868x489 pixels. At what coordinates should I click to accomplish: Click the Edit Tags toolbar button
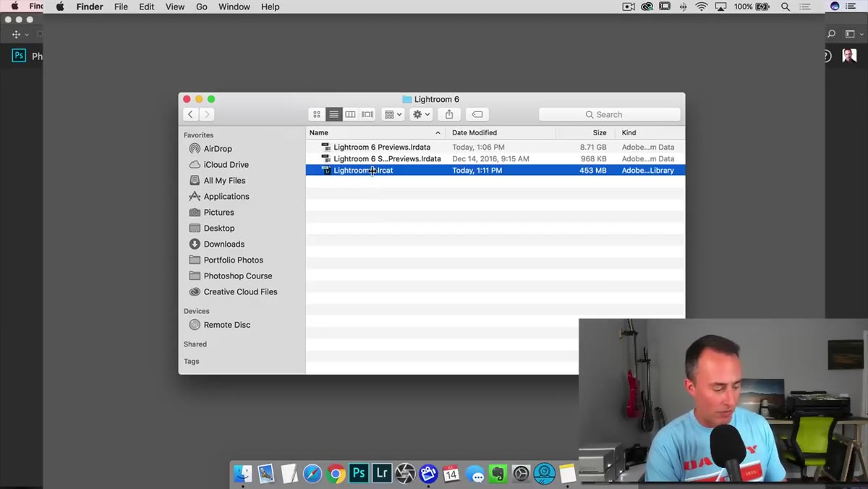(477, 114)
